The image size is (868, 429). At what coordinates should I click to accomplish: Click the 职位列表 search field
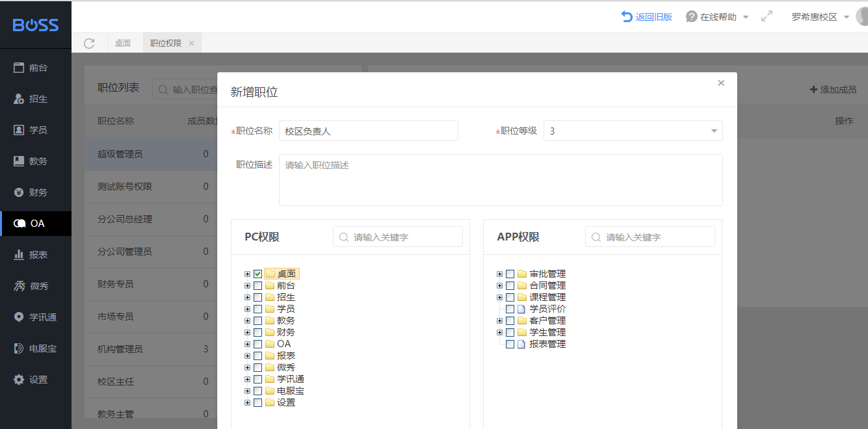point(185,90)
